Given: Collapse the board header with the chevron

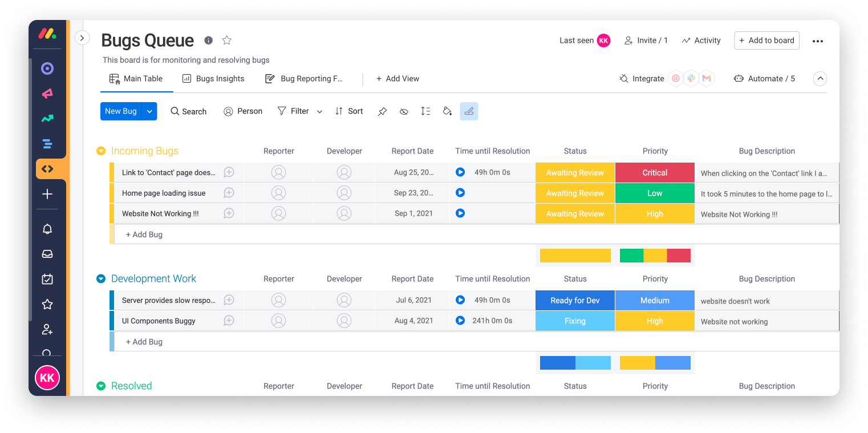Looking at the screenshot, I should 820,79.
